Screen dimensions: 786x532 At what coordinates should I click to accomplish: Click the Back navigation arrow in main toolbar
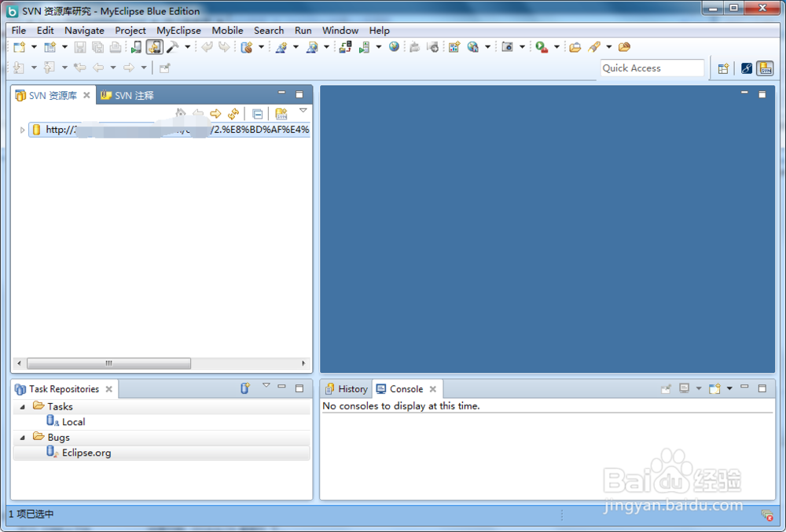98,68
